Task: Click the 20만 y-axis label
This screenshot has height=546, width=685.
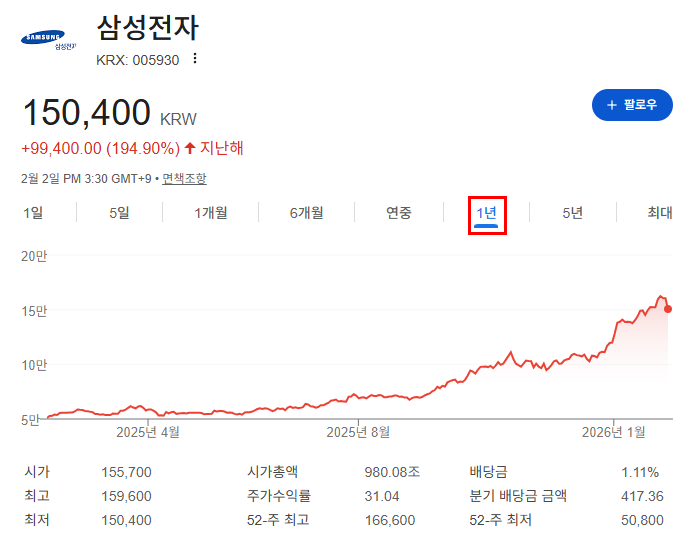Action: click(x=34, y=256)
